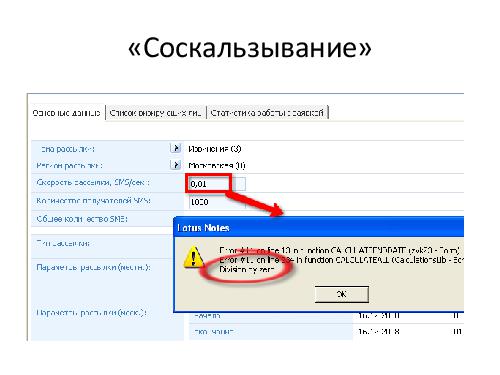Click the second row value ending in (1)

coord(217,165)
